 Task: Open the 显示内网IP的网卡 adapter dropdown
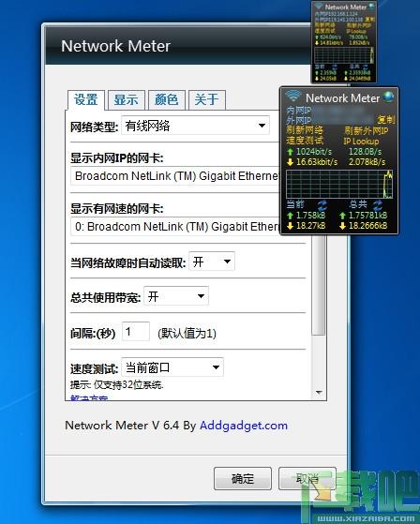click(175, 176)
